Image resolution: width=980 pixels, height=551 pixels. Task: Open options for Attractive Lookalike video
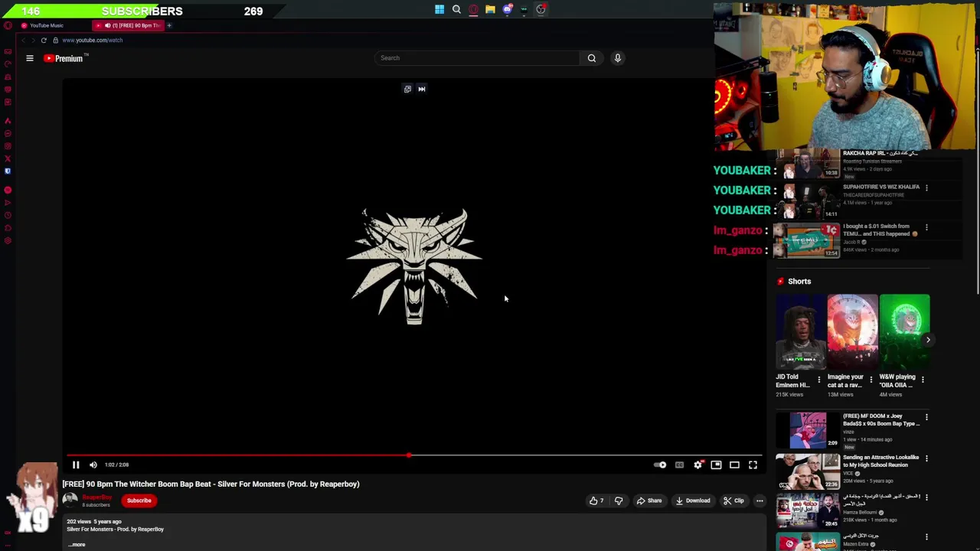pos(926,458)
